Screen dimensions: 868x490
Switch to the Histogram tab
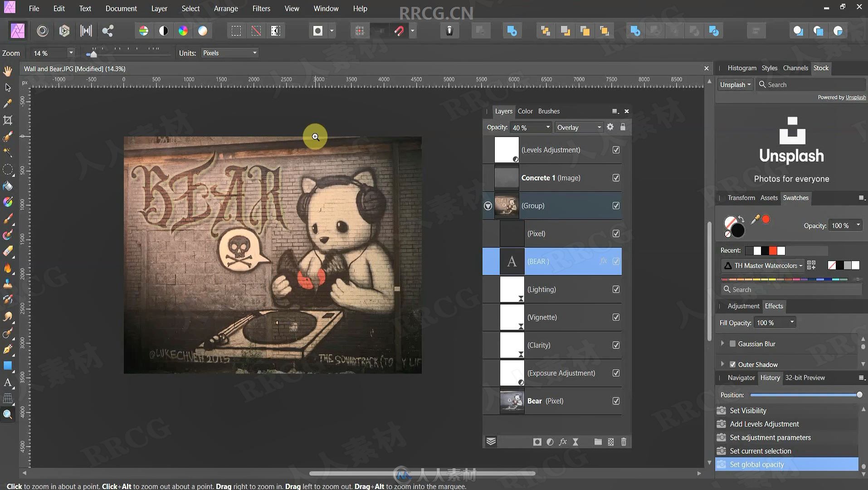pyautogui.click(x=742, y=68)
